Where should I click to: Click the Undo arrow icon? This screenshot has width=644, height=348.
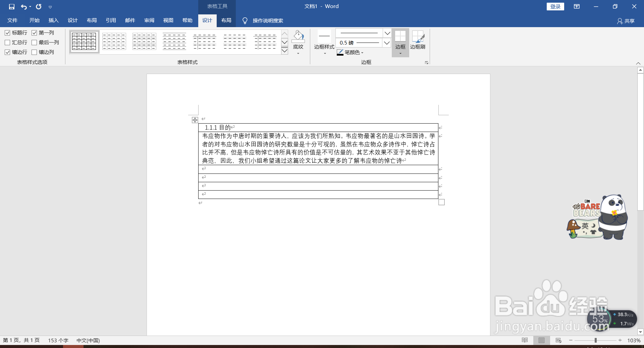23,7
